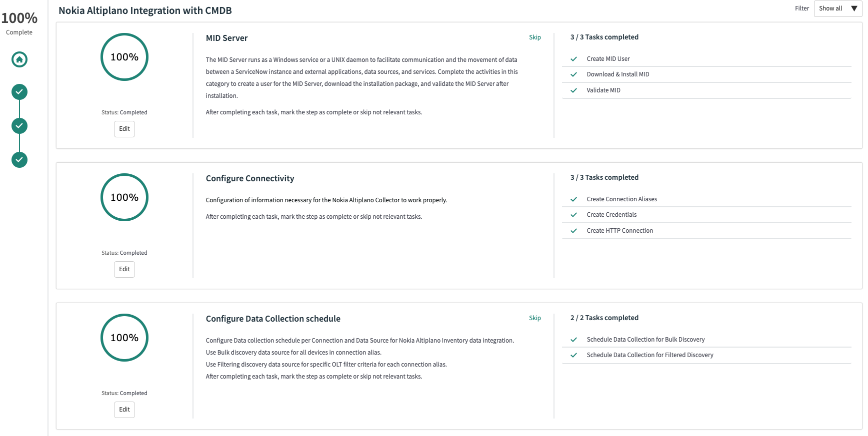This screenshot has width=868, height=436.
Task: Skip the MID Server section
Action: point(535,37)
